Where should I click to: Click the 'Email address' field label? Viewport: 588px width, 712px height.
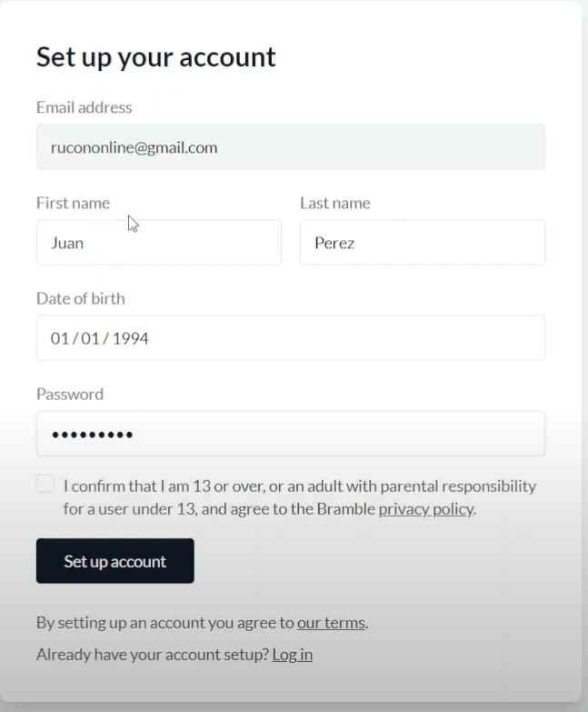pos(84,107)
